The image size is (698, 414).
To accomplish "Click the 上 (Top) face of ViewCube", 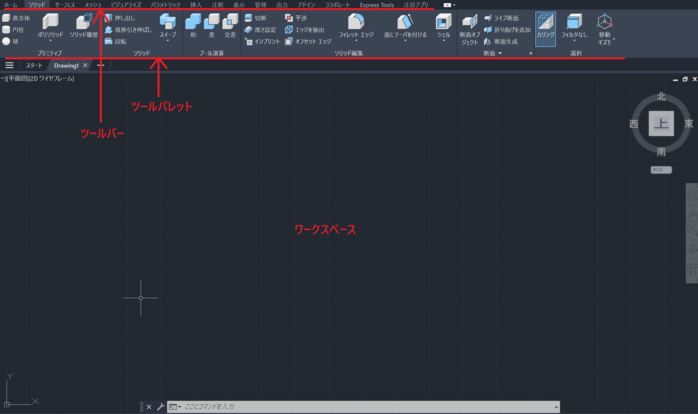I will [x=660, y=123].
